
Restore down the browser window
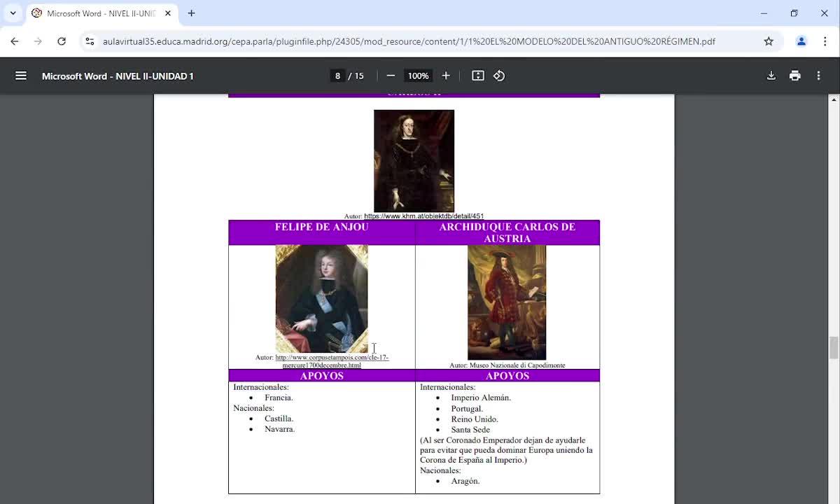pos(794,13)
